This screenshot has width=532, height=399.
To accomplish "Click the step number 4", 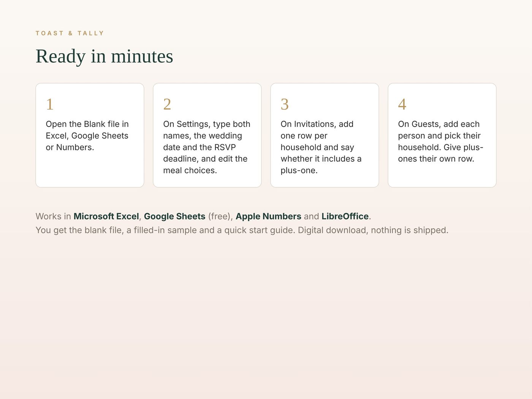I will click(x=402, y=104).
